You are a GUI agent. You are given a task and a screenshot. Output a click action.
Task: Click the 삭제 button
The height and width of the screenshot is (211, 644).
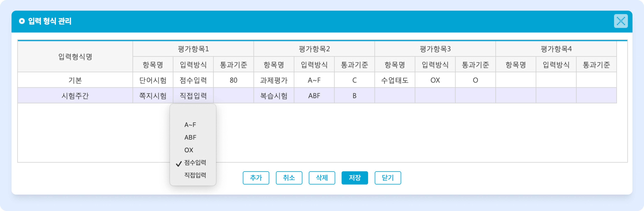click(x=322, y=178)
